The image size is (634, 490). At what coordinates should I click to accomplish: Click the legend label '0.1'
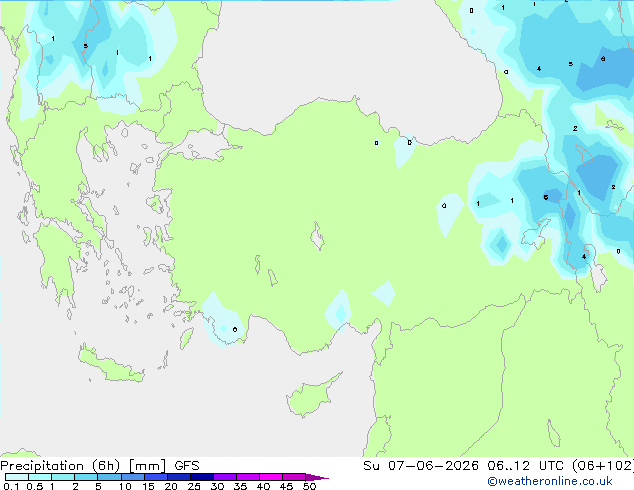11,486
